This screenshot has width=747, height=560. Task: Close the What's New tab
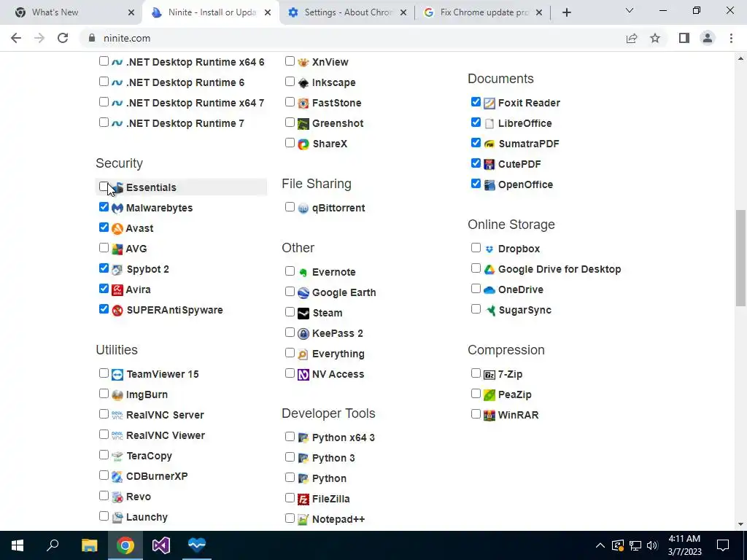click(131, 13)
